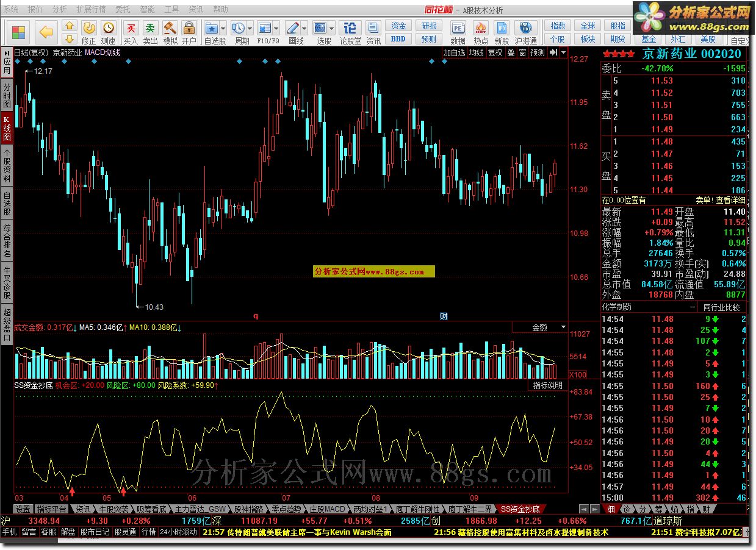Click 加自选 to add to watchlist
Image resolution: width=756 pixels, height=550 pixels.
click(x=454, y=52)
